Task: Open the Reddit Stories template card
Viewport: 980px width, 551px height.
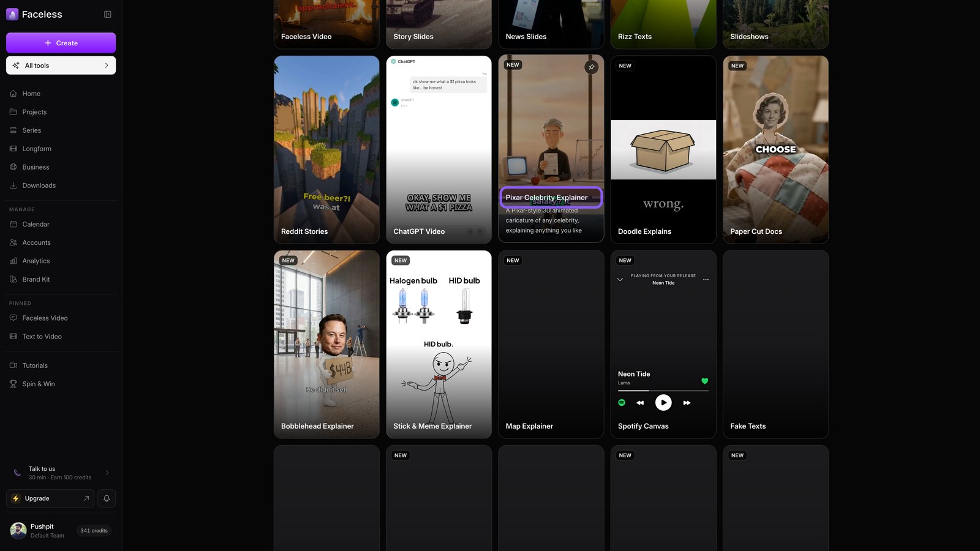Action: [x=326, y=149]
